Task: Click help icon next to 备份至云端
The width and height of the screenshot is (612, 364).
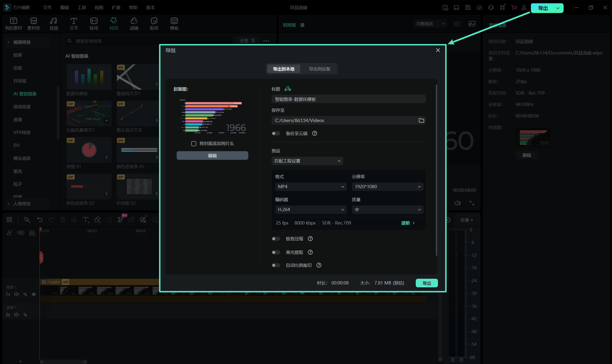Action: (x=314, y=134)
